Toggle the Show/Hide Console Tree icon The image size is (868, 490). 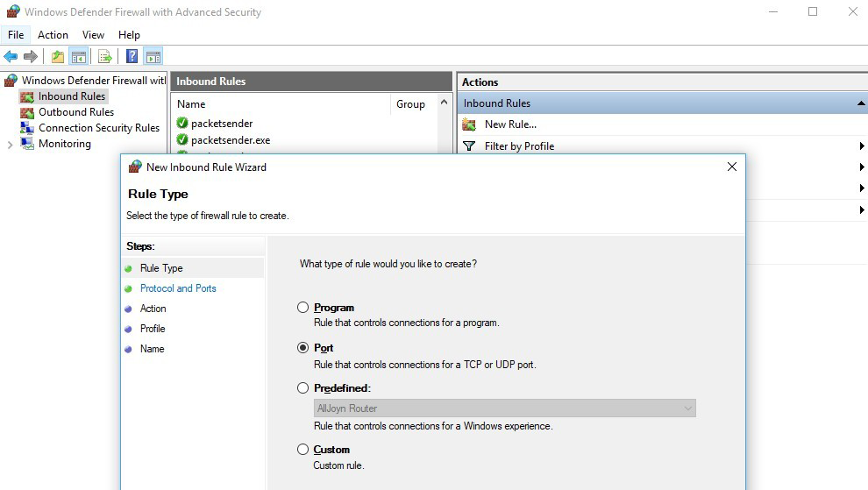[x=79, y=56]
